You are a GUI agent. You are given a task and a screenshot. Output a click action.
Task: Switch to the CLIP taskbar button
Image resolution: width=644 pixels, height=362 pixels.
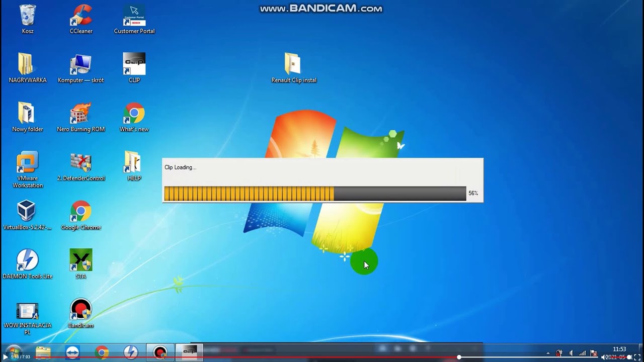pos(190,353)
